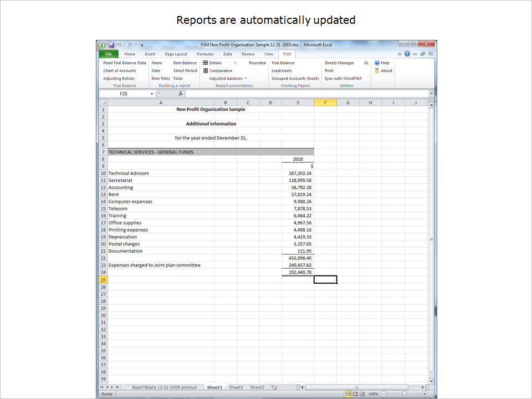Click the About medal icon
The image size is (532, 399).
377,71
